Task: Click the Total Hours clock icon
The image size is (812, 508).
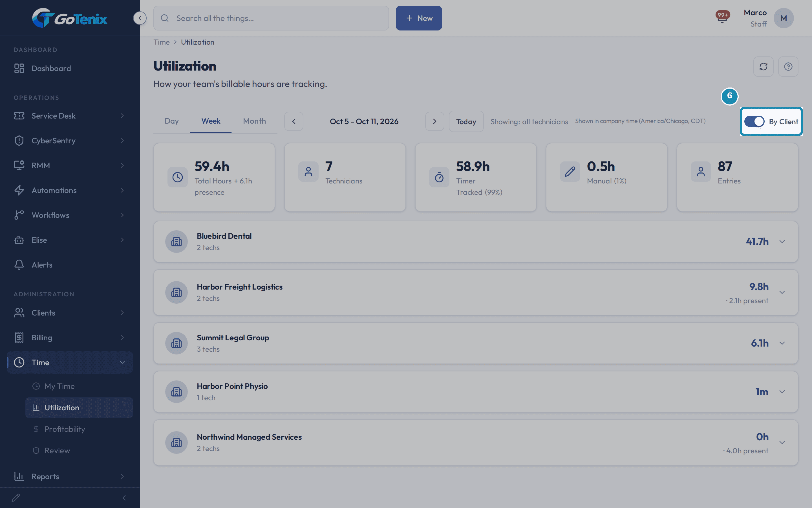Action: (x=178, y=177)
